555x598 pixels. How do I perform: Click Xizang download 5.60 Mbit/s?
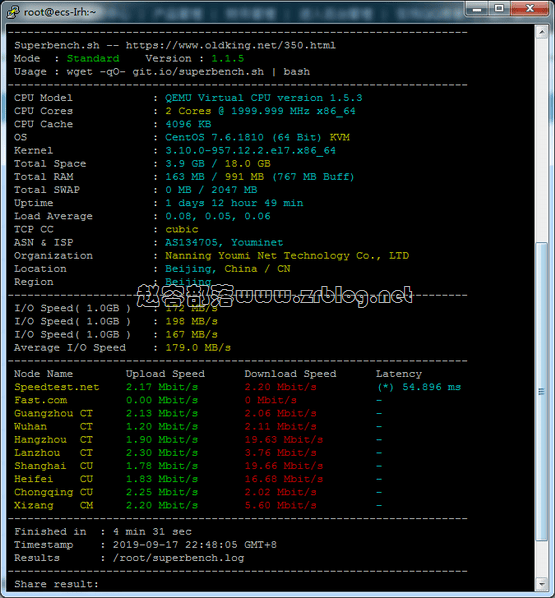pos(280,505)
